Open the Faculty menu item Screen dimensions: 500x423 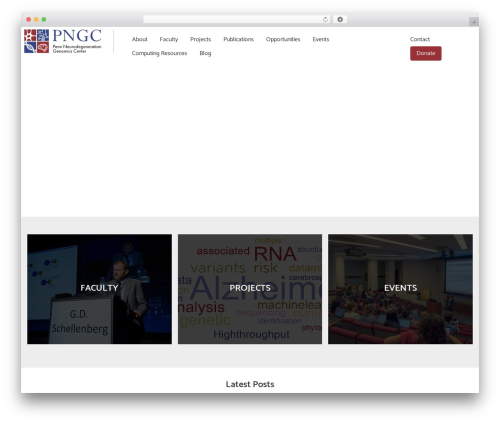pos(169,39)
